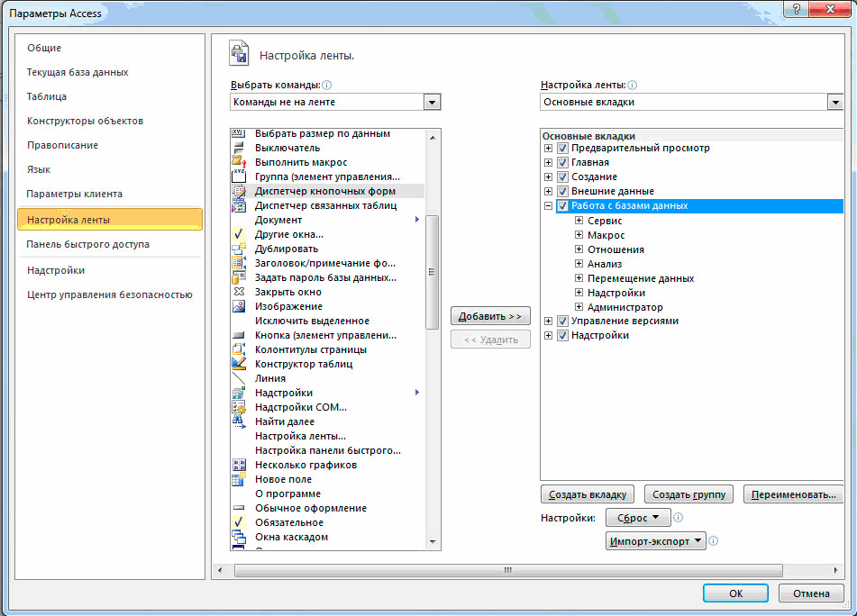857x616 pixels.
Task: Toggle the Создание tab checkbox
Action: (562, 177)
